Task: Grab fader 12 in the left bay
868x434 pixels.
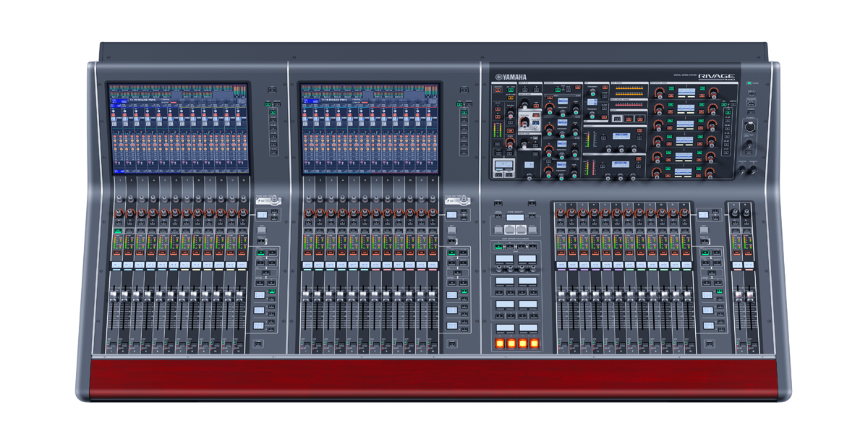Action: click(x=239, y=295)
